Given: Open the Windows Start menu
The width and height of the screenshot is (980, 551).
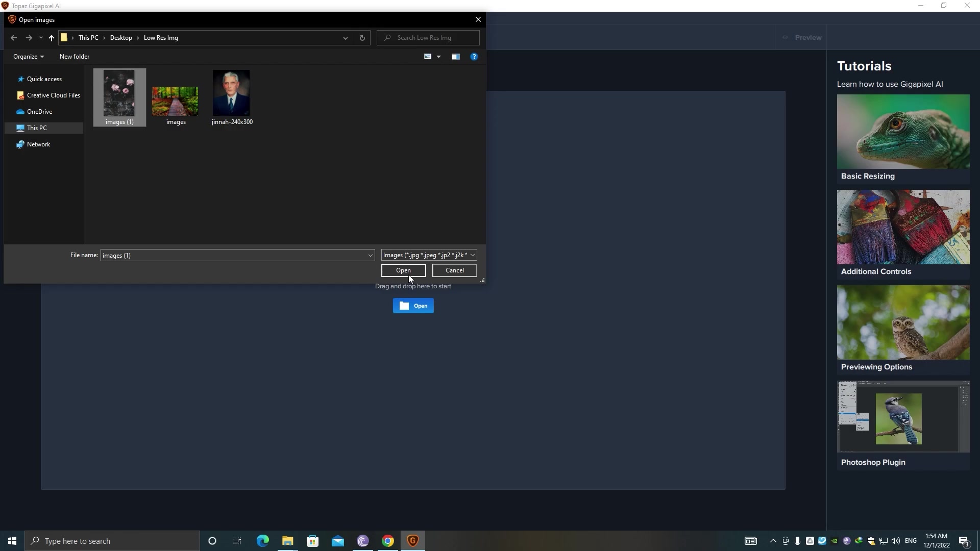Looking at the screenshot, I should click(x=12, y=541).
